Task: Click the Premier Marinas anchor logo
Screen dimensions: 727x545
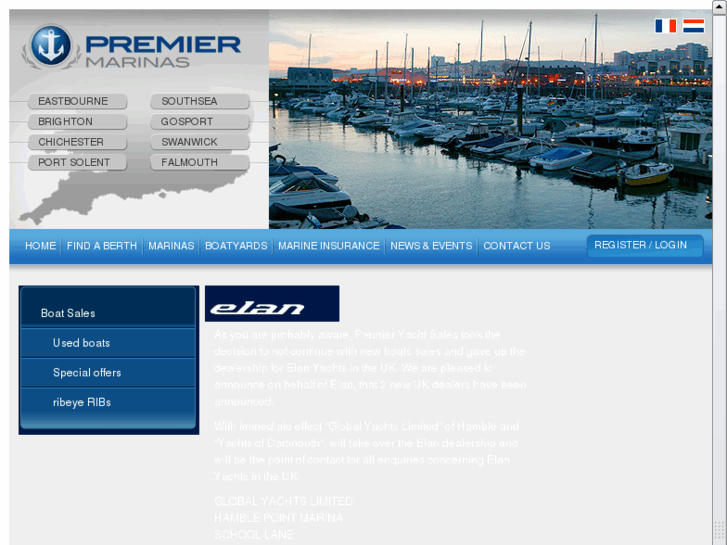Action: coord(51,46)
